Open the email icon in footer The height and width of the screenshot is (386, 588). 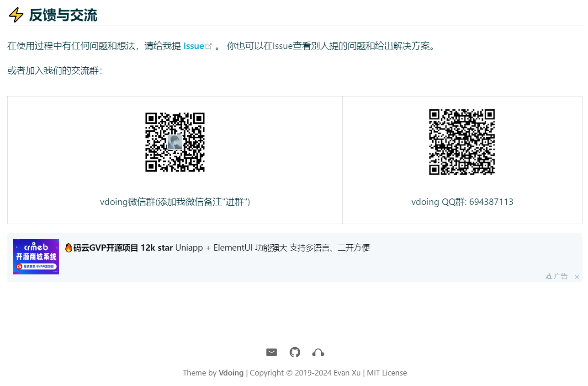tap(271, 352)
